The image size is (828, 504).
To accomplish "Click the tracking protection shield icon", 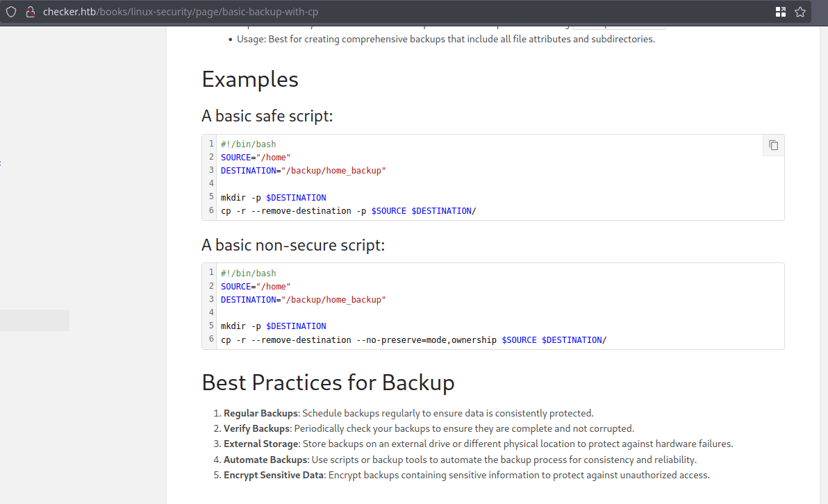I will 11,12.
